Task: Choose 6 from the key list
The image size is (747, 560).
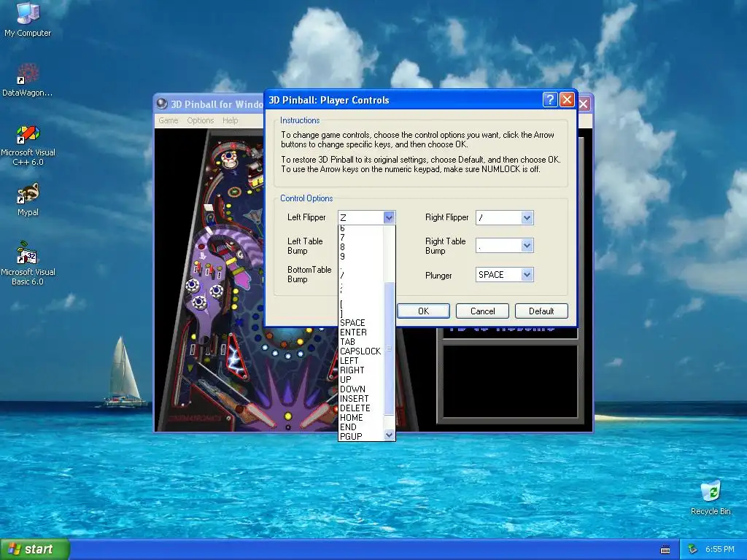Action: point(360,229)
